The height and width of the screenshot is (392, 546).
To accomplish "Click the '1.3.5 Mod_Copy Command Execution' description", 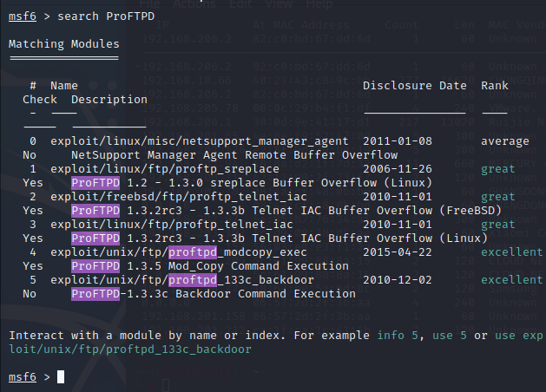I will pyautogui.click(x=238, y=266).
